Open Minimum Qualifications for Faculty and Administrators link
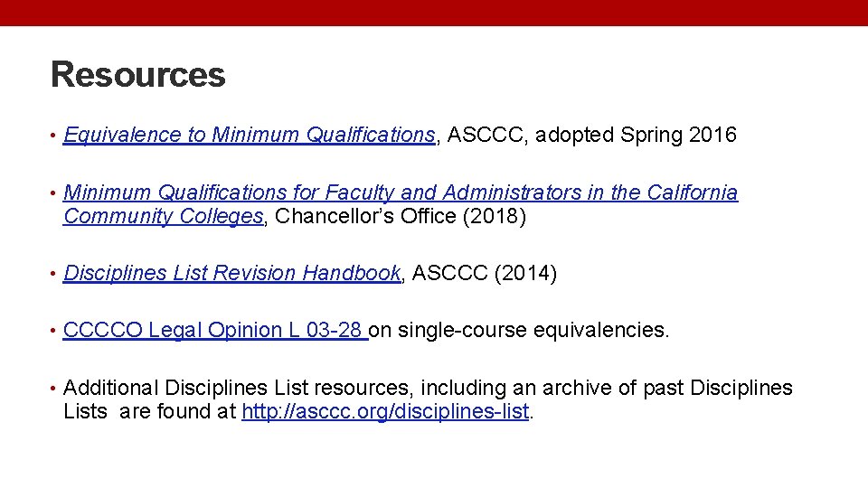The height and width of the screenshot is (488, 868). click(401, 193)
